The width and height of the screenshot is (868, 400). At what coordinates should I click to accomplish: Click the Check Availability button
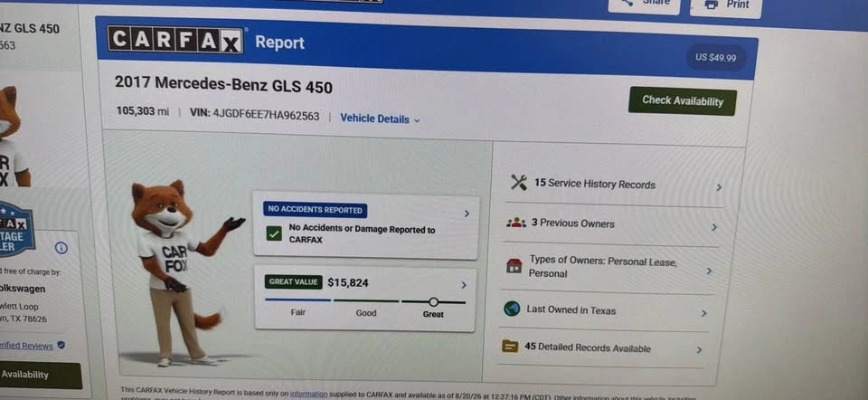[683, 100]
